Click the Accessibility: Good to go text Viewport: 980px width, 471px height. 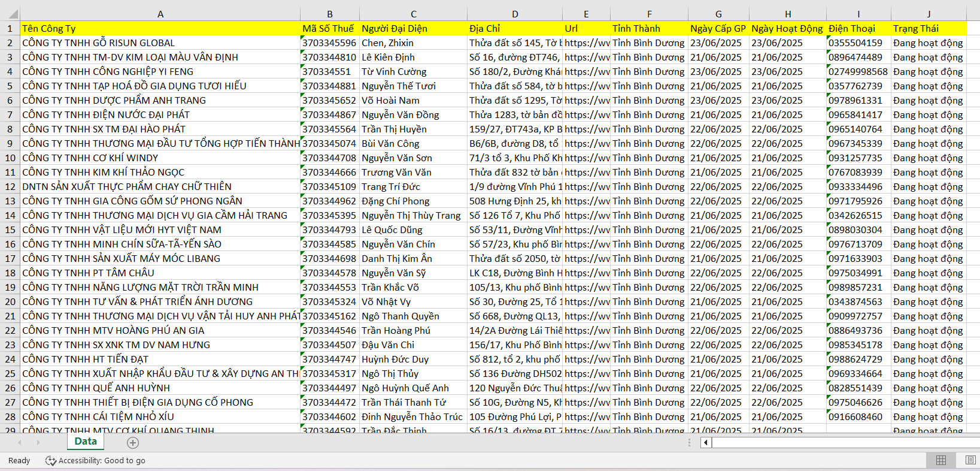click(x=102, y=460)
